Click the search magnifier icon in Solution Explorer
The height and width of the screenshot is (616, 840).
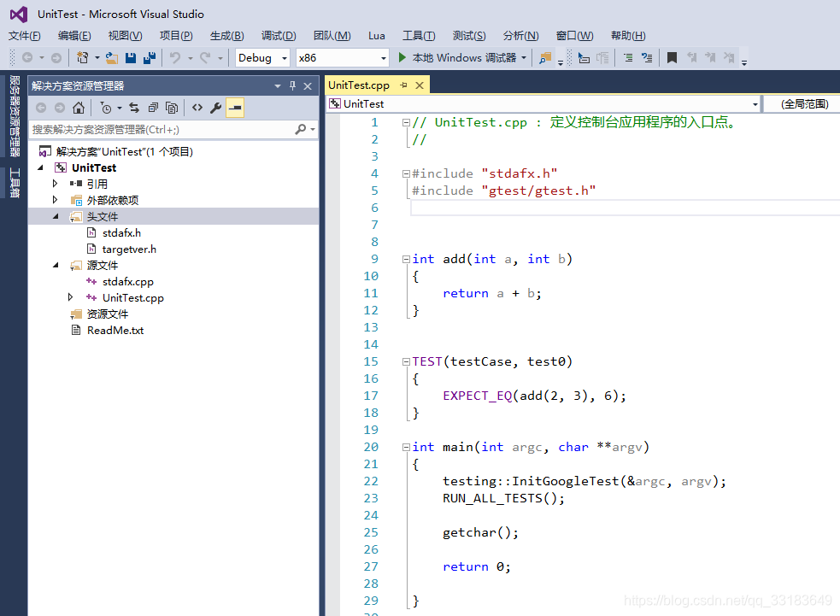click(301, 129)
